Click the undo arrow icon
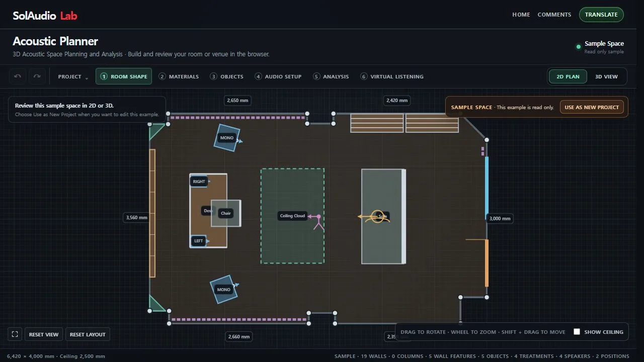The width and height of the screenshot is (644, 362). pyautogui.click(x=18, y=76)
